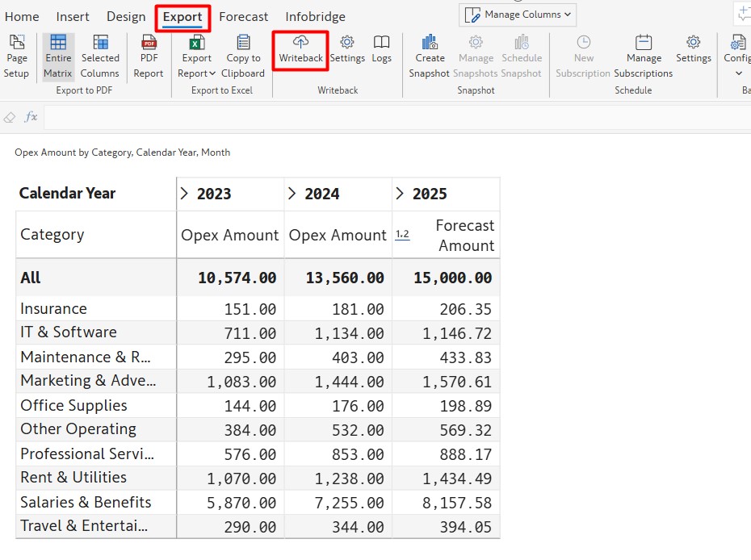This screenshot has height=560, width=751.
Task: Expand the Manage Columns dropdown
Action: click(518, 15)
